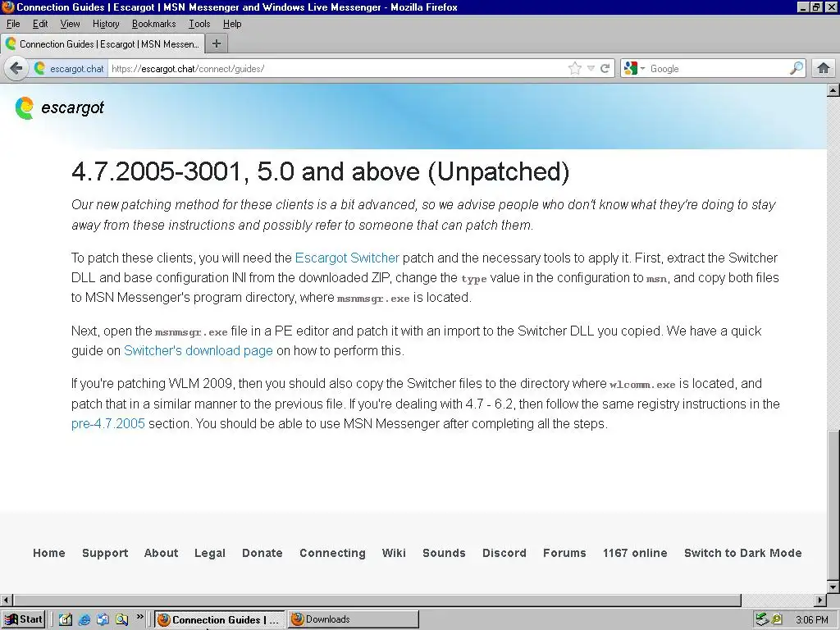Click in the Google search input field
840x630 pixels.
tap(718, 69)
